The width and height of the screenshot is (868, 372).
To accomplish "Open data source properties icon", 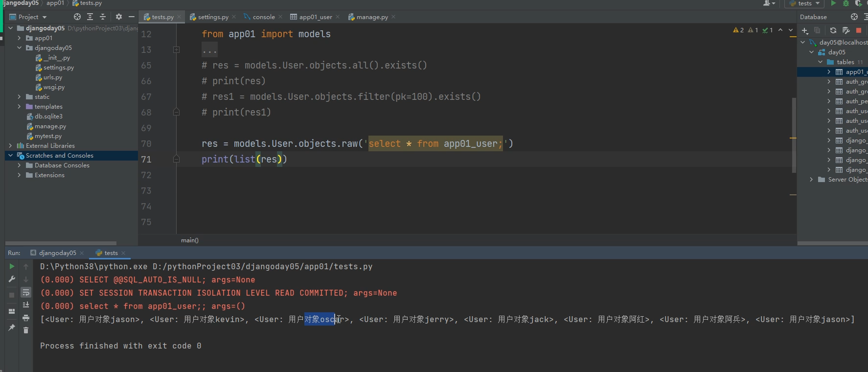I will [846, 30].
